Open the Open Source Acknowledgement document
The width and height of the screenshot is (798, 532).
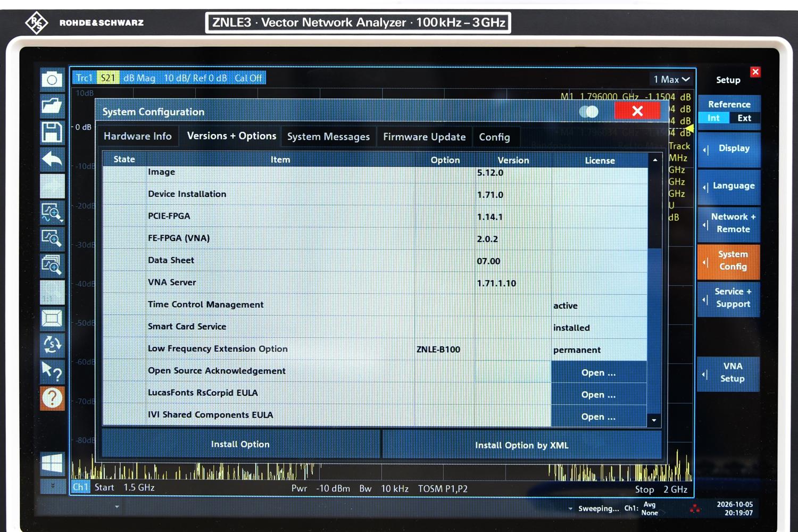[599, 372]
